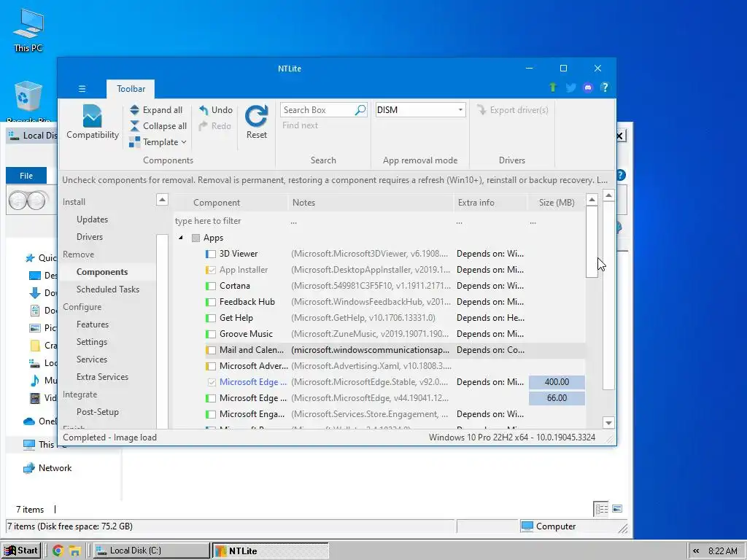Image resolution: width=747 pixels, height=560 pixels.
Task: Open the hamburger menu in NTLite
Action: [82, 88]
